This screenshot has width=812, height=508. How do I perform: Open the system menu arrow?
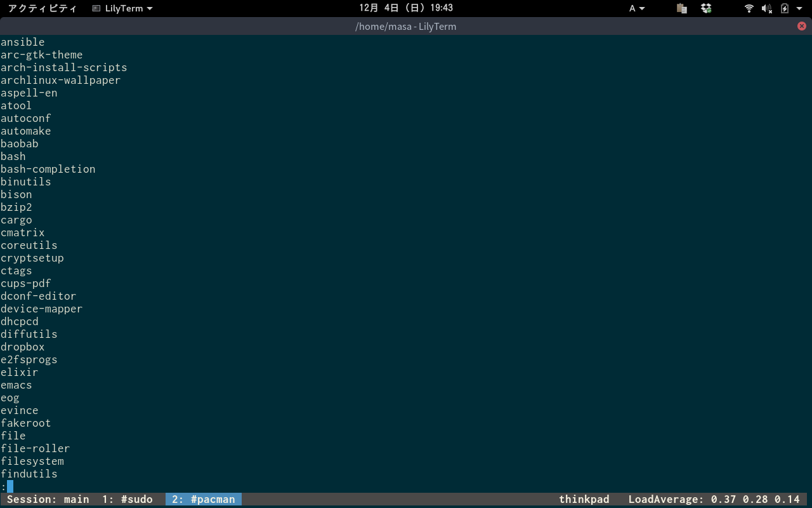[x=799, y=8]
